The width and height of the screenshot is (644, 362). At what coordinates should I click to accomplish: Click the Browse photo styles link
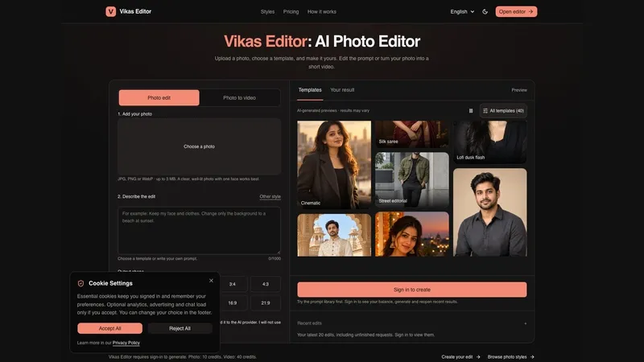coord(510,357)
